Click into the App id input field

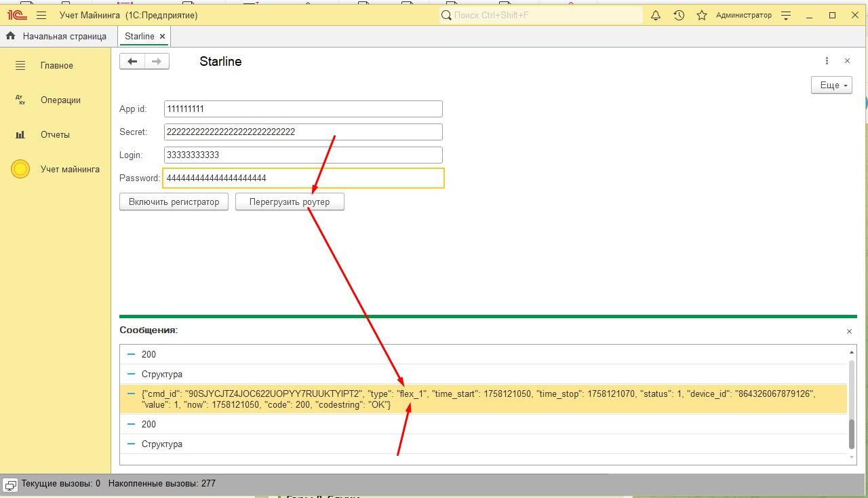(302, 109)
